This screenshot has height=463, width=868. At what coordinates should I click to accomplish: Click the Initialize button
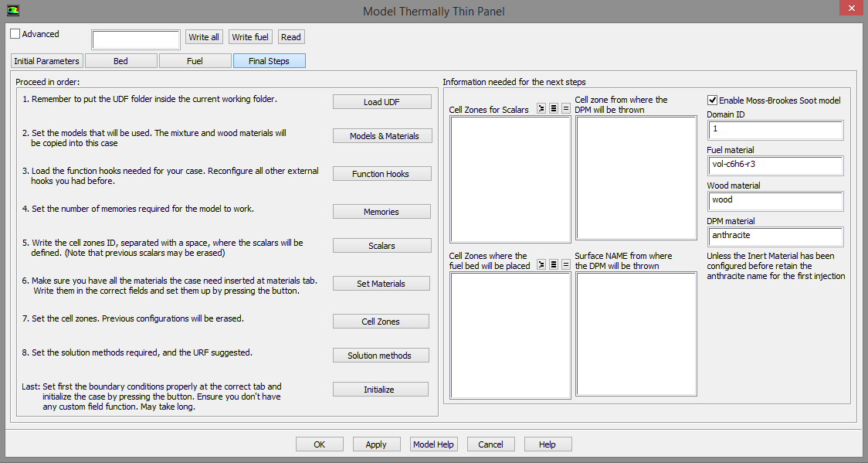tap(380, 390)
